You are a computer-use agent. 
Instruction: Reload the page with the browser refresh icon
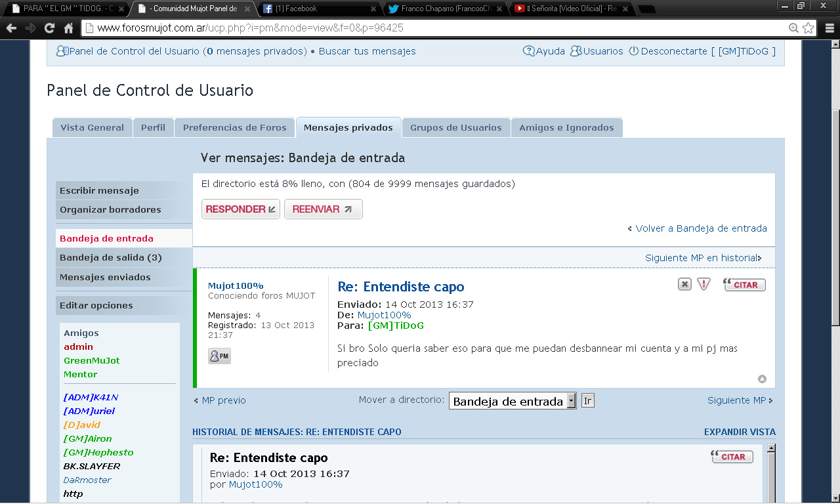(49, 28)
